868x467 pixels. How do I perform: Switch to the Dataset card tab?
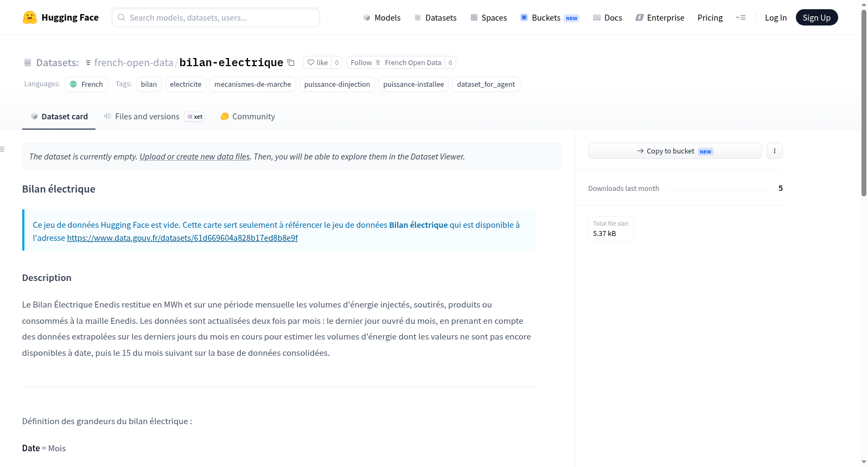59,117
